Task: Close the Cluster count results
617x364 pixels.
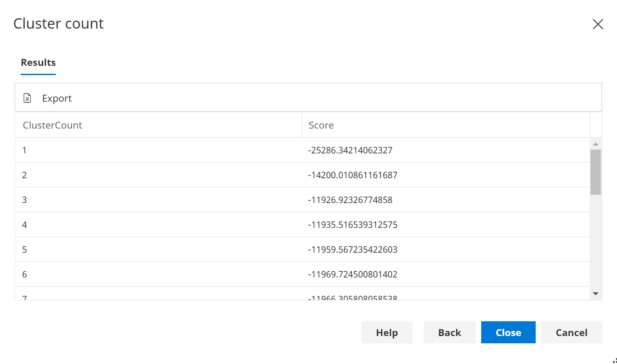Action: pos(508,332)
